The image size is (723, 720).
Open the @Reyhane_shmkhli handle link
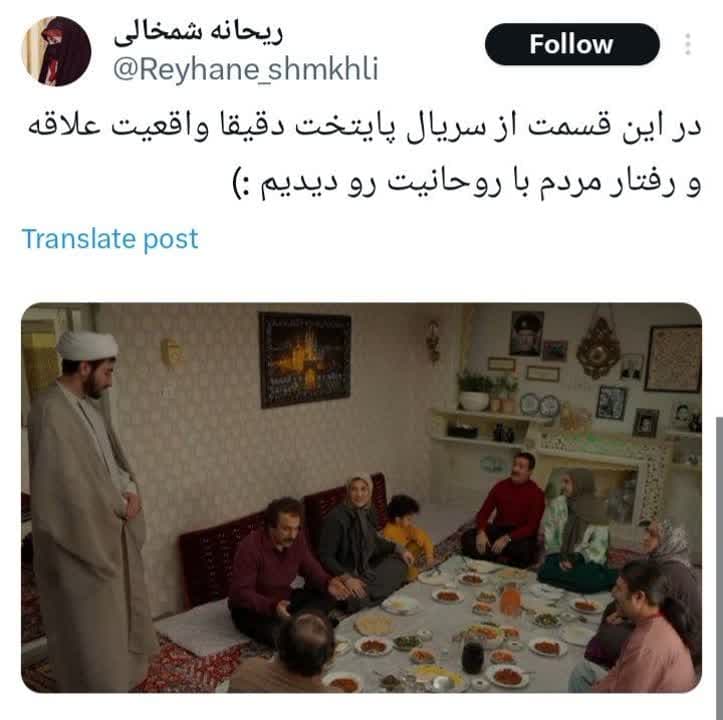coord(246,69)
